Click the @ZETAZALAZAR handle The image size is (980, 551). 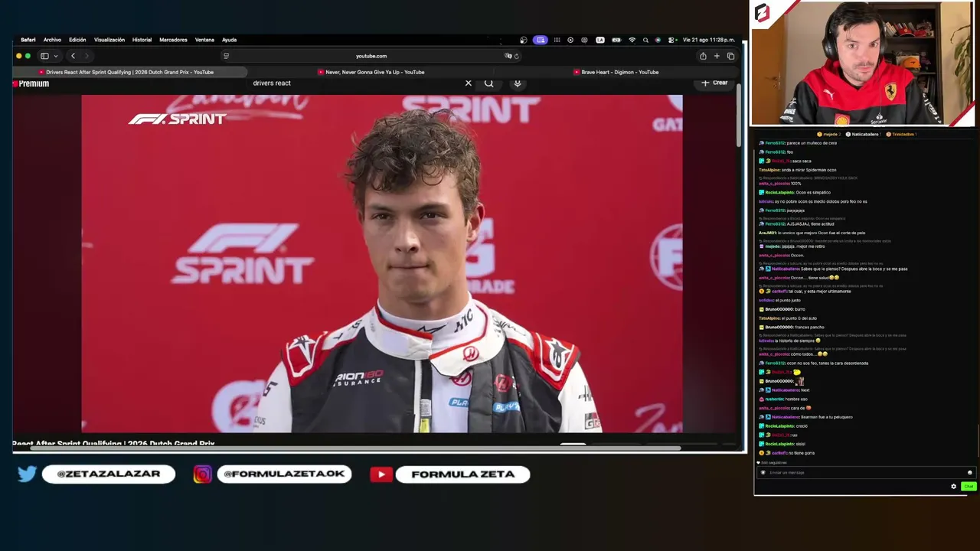coord(109,474)
